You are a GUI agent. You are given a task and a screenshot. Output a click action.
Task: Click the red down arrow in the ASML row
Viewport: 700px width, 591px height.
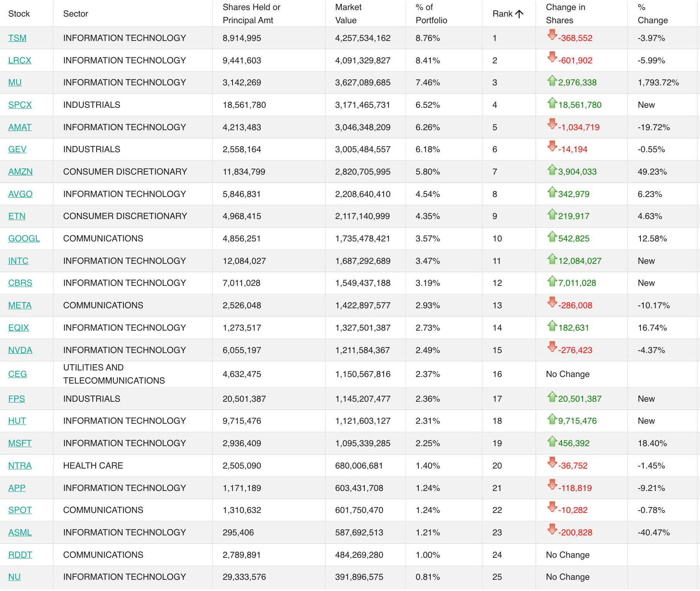tap(552, 529)
